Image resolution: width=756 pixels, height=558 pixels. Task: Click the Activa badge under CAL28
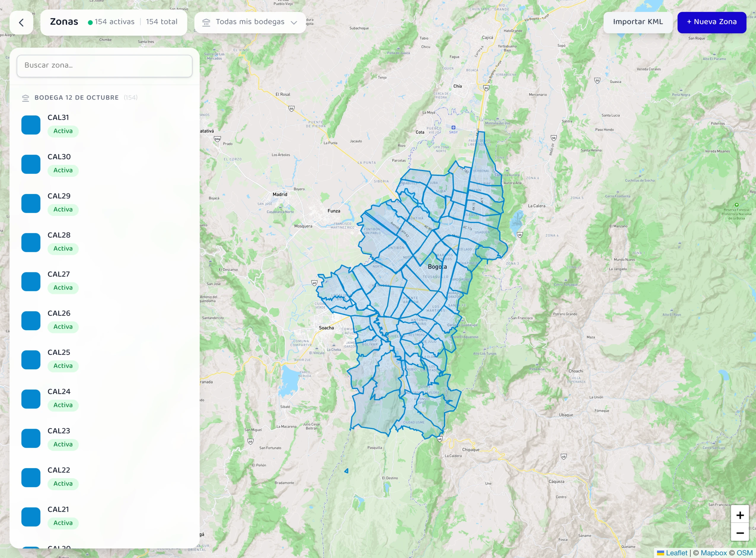pos(63,249)
